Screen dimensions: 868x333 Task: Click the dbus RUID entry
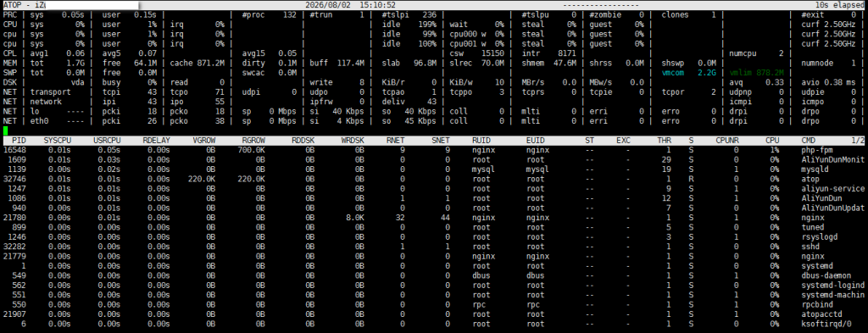(x=481, y=275)
